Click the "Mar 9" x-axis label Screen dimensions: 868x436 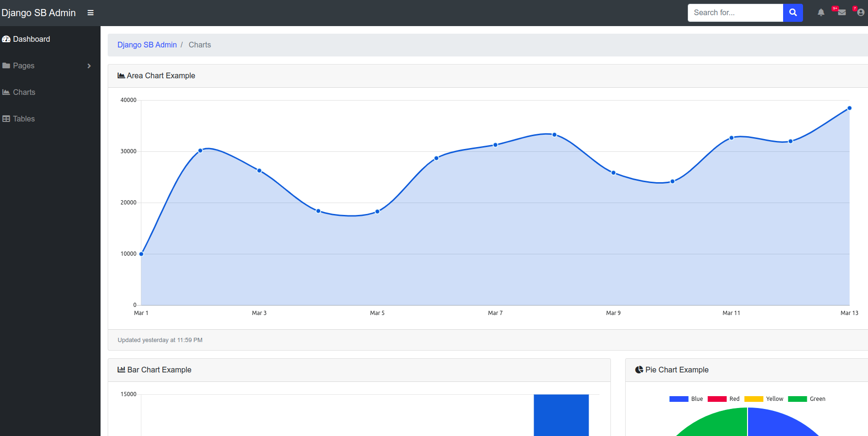(x=613, y=313)
